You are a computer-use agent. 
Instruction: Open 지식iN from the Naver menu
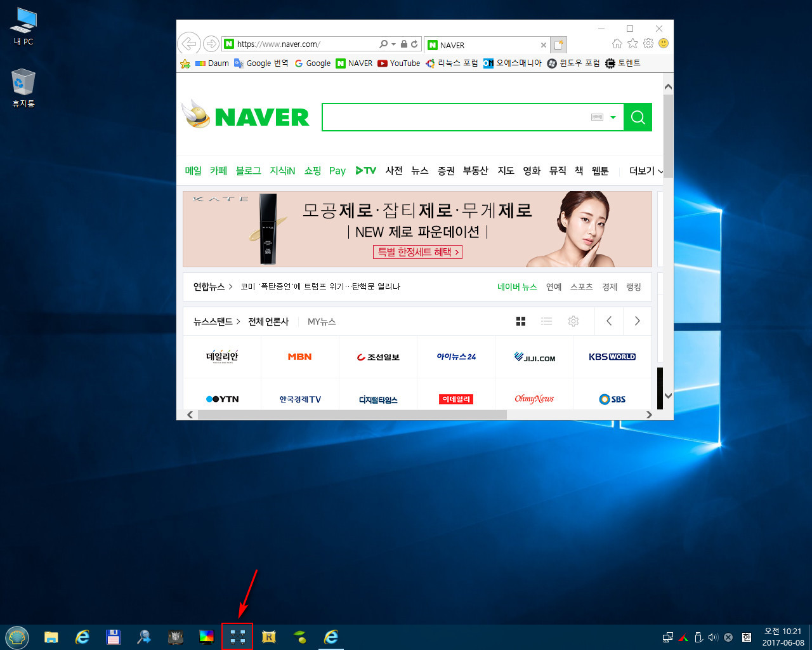[282, 171]
